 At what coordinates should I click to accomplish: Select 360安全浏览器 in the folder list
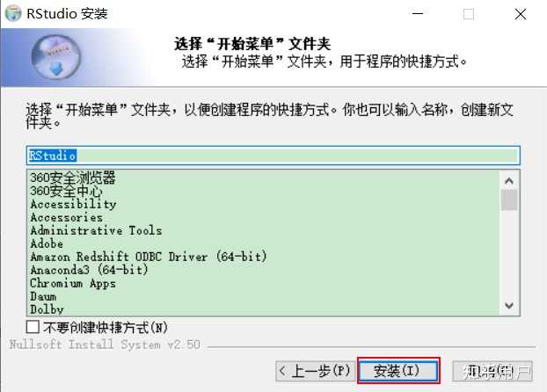(73, 178)
